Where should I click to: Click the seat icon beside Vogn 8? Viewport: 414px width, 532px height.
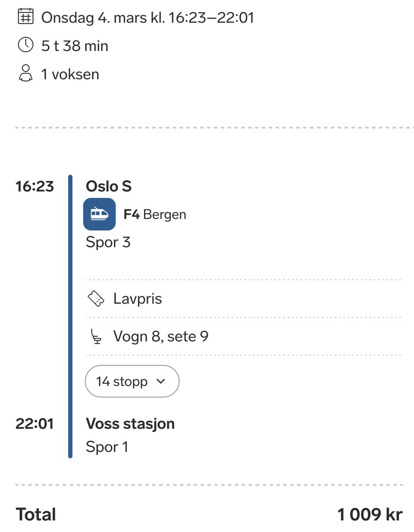click(x=96, y=336)
